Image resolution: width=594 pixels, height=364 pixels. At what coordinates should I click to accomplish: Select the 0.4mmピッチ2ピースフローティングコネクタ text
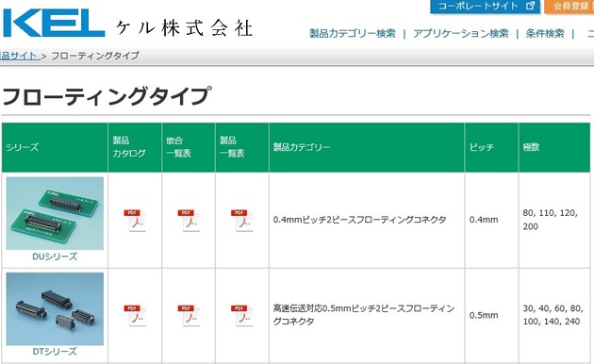(x=359, y=220)
